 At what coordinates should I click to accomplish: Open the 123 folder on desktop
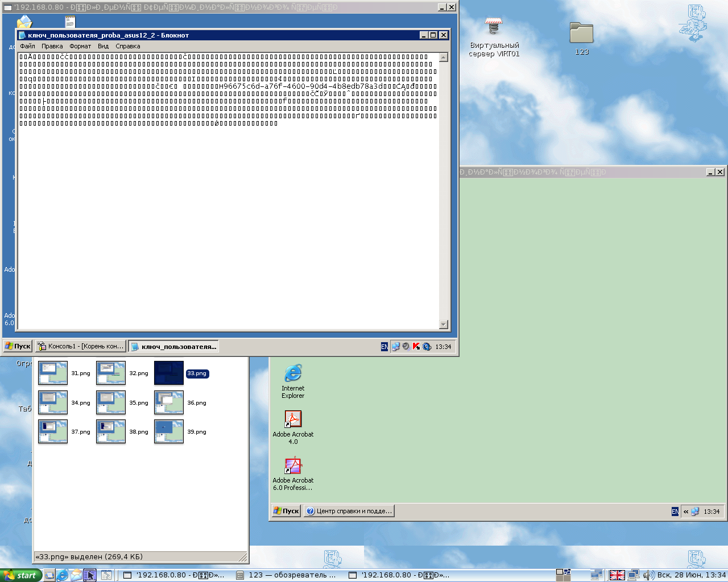[581, 34]
